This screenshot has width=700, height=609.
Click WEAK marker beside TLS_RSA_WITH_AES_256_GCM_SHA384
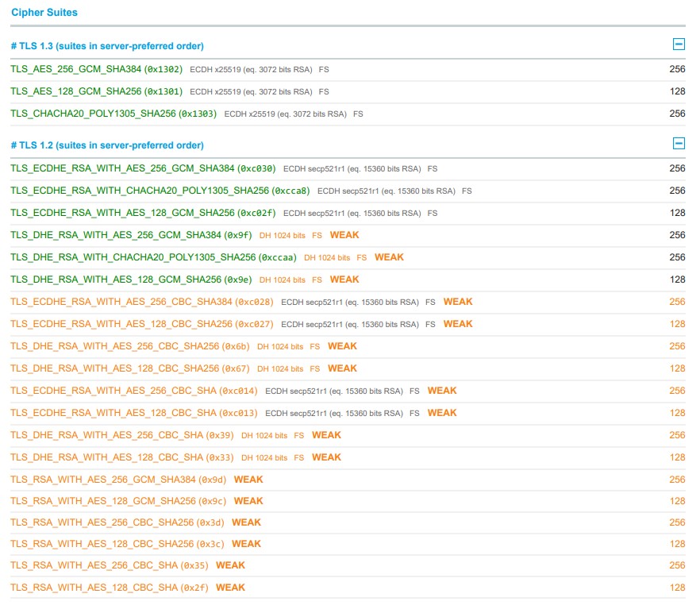coord(248,479)
